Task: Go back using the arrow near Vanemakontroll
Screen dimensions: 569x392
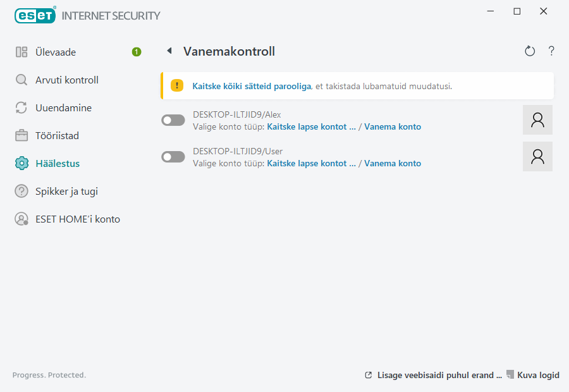Action: (168, 51)
